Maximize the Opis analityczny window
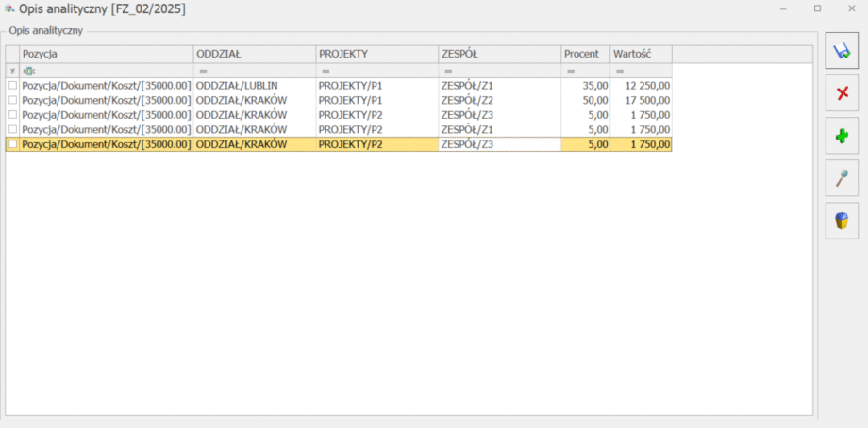The width and height of the screenshot is (868, 428). pyautogui.click(x=817, y=8)
